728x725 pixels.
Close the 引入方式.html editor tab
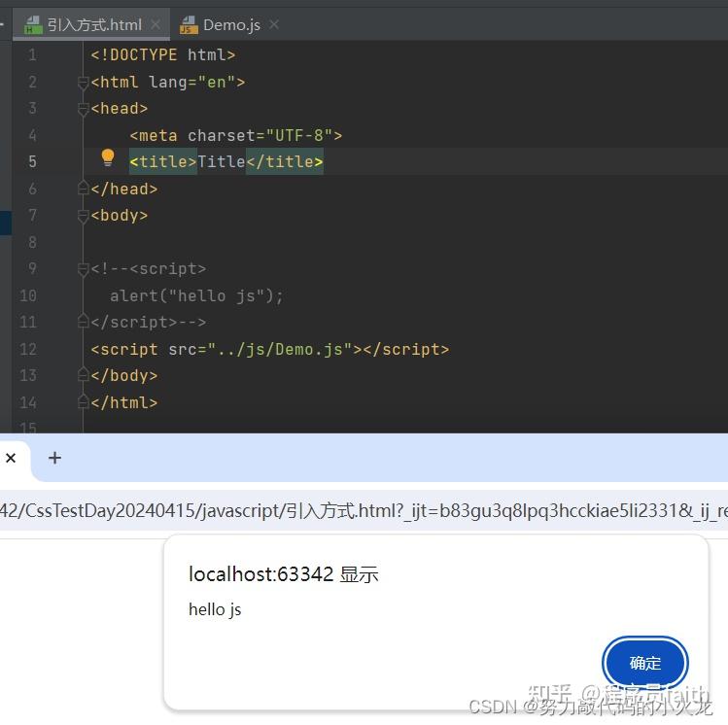[x=156, y=24]
